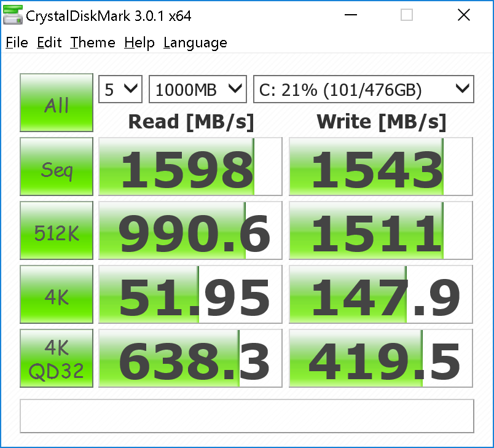Open the Edit menu
This screenshot has height=448, width=494.
coord(49,42)
